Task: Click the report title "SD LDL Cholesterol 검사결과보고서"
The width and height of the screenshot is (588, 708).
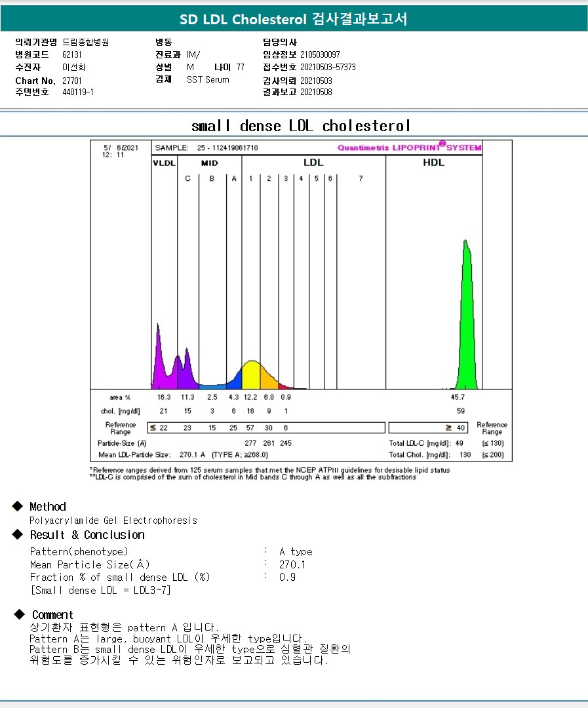Action: tap(294, 20)
